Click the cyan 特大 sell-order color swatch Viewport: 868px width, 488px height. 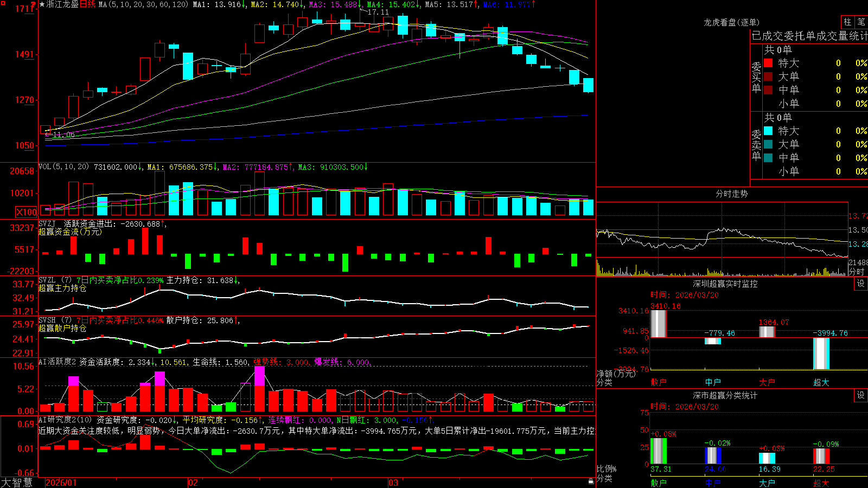(768, 131)
